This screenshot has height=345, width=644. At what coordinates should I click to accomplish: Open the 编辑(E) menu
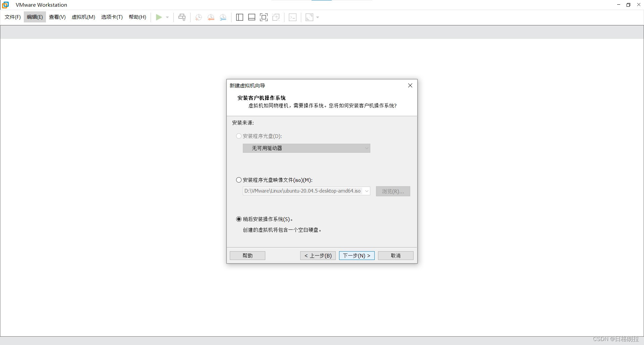tap(35, 17)
